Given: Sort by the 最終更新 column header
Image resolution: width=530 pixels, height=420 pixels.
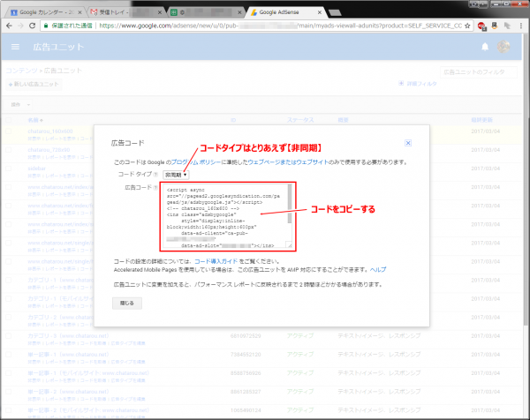Looking at the screenshot, I should pos(481,120).
